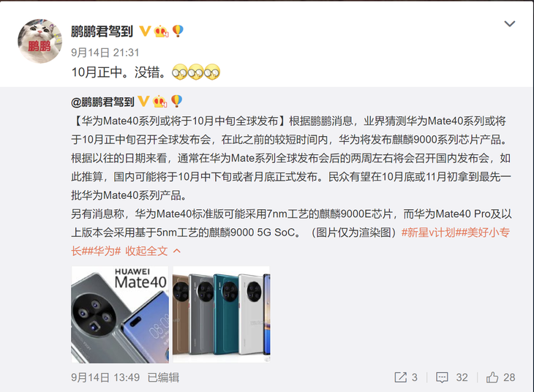Open the 鹏鹏 cat avatar profile

coord(40,41)
